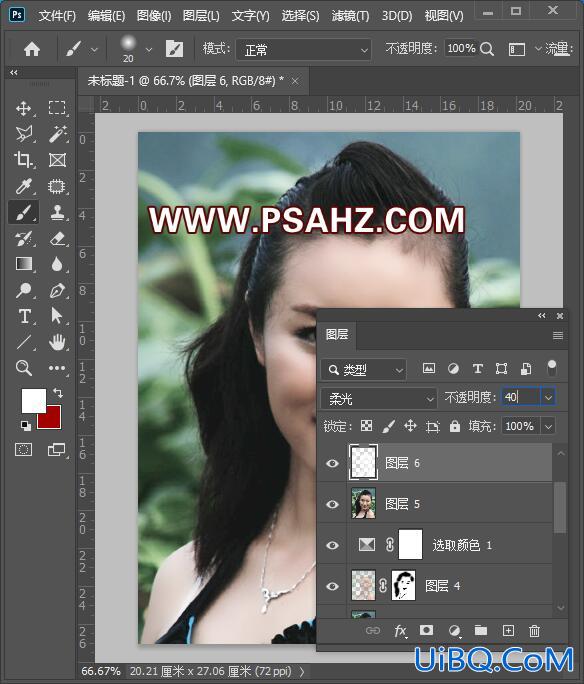The image size is (584, 684).
Task: Select the Pen tool
Action: pyautogui.click(x=57, y=290)
